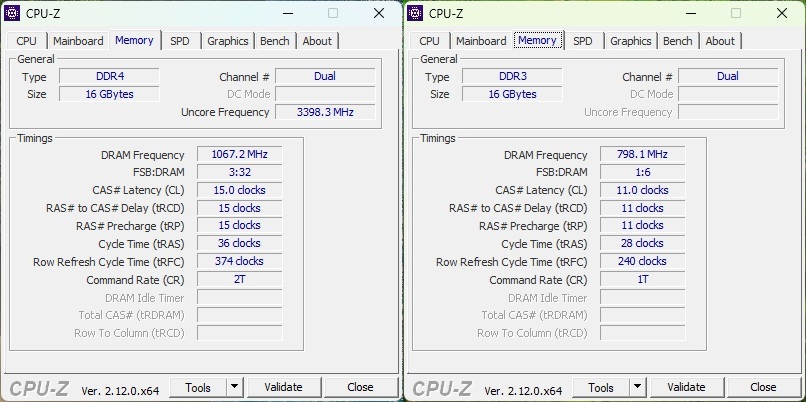The width and height of the screenshot is (806, 402).
Task: Switch to SPD tab in the left DDR4 window
Action: pos(179,41)
